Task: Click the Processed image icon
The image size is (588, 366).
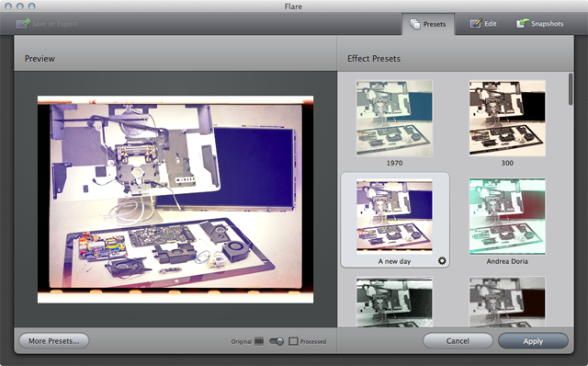Action: coord(293,341)
